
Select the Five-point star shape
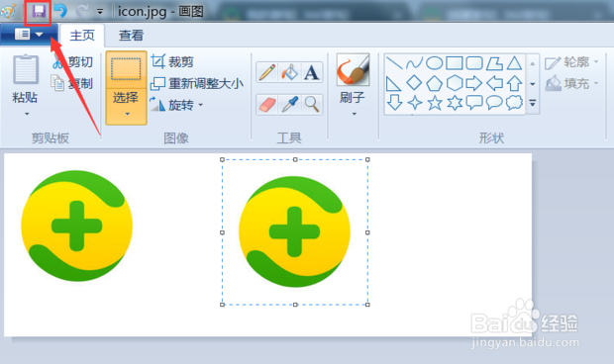pos(435,103)
